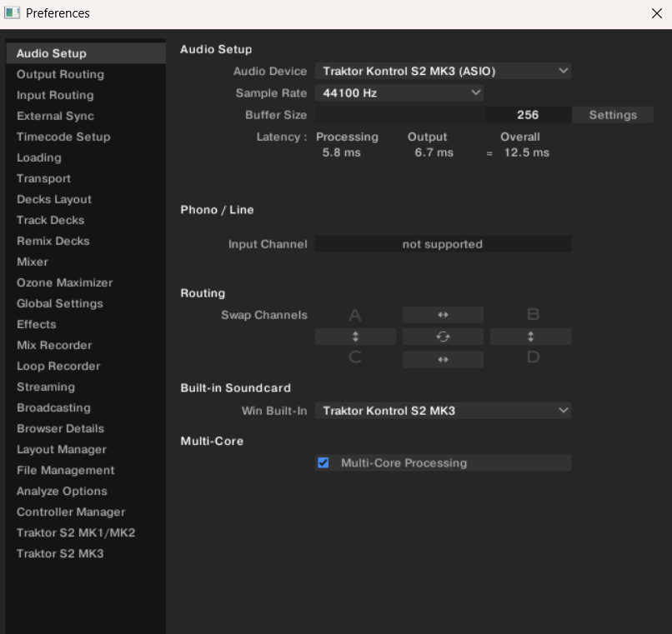This screenshot has height=634, width=672.
Task: Go to Global Settings
Action: 86,304
